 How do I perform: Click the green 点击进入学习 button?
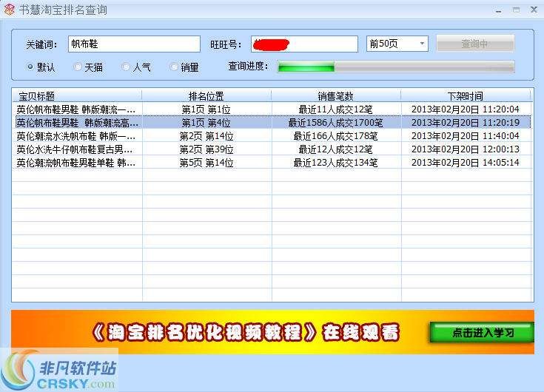click(483, 332)
